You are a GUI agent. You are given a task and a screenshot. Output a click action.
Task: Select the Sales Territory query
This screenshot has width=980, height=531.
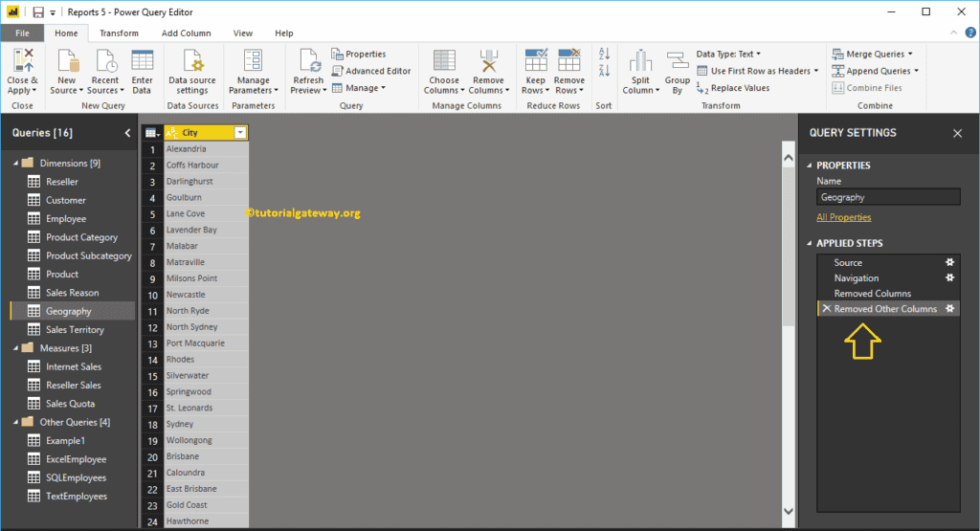click(x=75, y=330)
